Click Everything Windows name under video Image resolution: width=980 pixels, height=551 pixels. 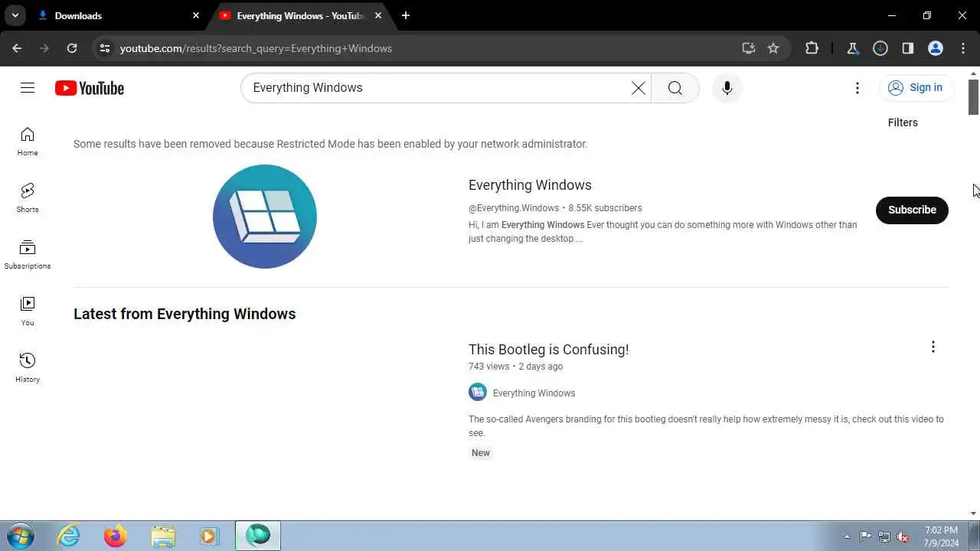click(x=534, y=393)
